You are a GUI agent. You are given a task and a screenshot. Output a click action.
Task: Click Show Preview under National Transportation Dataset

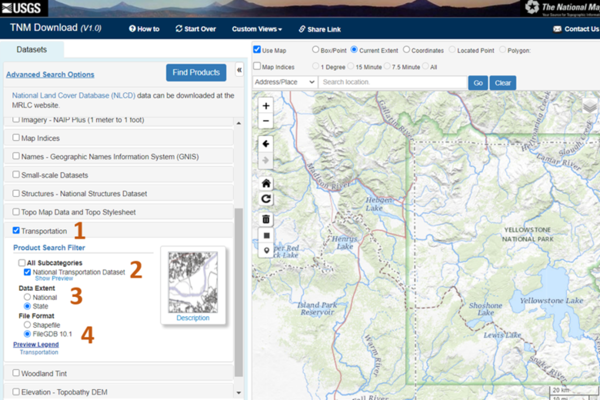pos(54,279)
